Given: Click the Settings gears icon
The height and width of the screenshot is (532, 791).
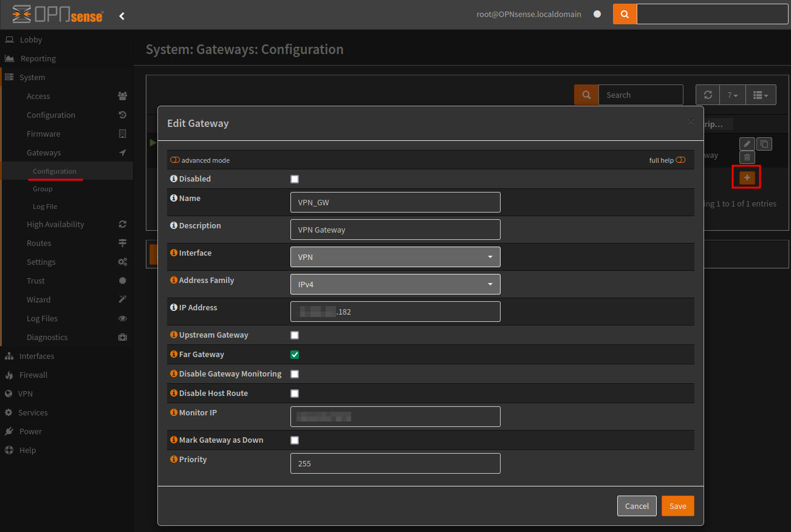Looking at the screenshot, I should (122, 262).
